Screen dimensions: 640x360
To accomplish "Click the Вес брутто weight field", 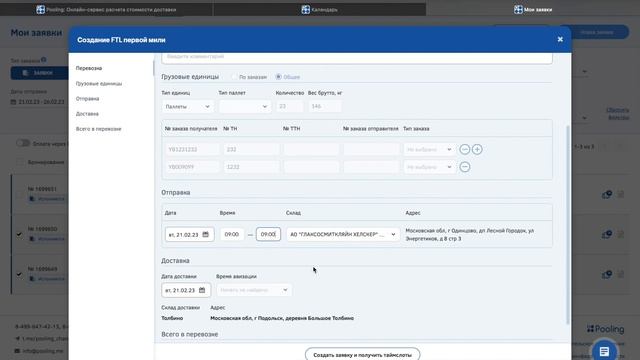I will pos(324,107).
